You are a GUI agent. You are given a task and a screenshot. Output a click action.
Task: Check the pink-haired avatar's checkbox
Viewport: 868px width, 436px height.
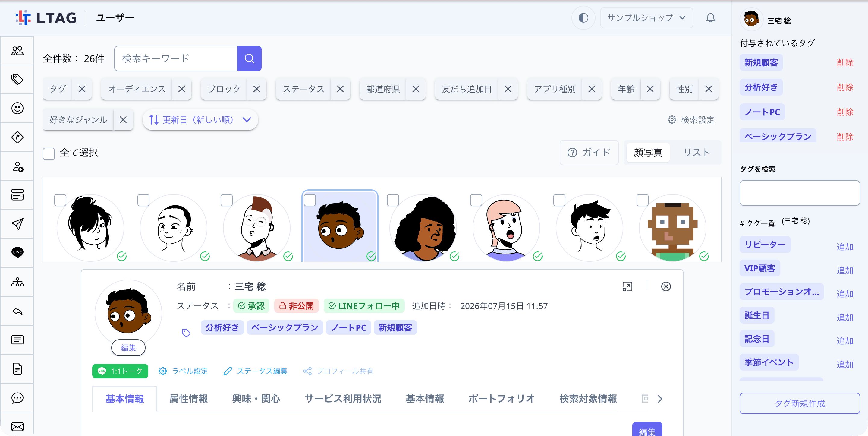pyautogui.click(x=476, y=200)
